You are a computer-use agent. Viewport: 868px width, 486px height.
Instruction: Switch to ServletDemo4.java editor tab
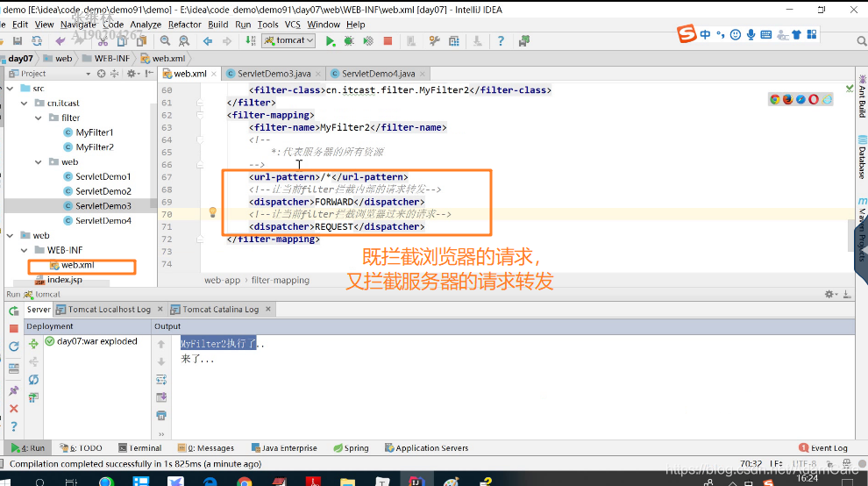coord(378,74)
